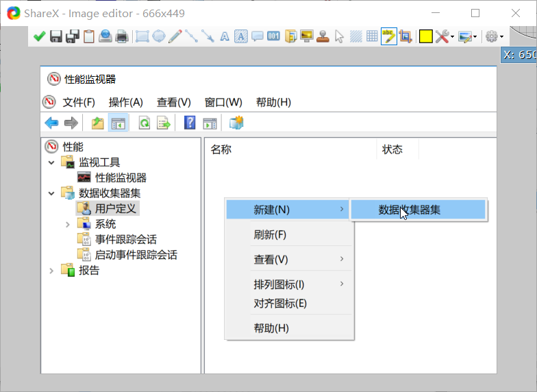
Task: Select the Rectangle drawing tool
Action: pos(142,36)
